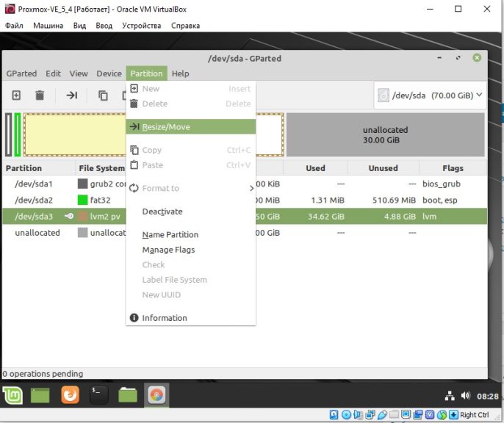Click VirtualBox display status icon
Viewport: 504px width, 423px height.
coord(406,415)
